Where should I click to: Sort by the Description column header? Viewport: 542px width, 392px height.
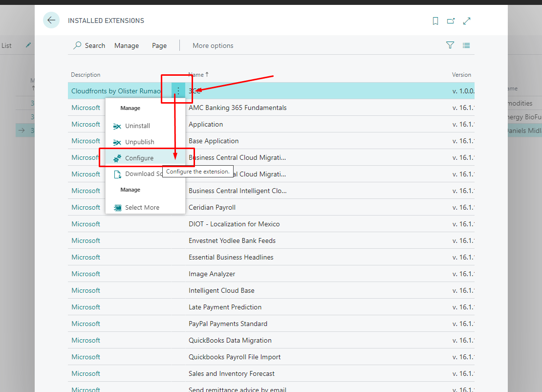[86, 75]
